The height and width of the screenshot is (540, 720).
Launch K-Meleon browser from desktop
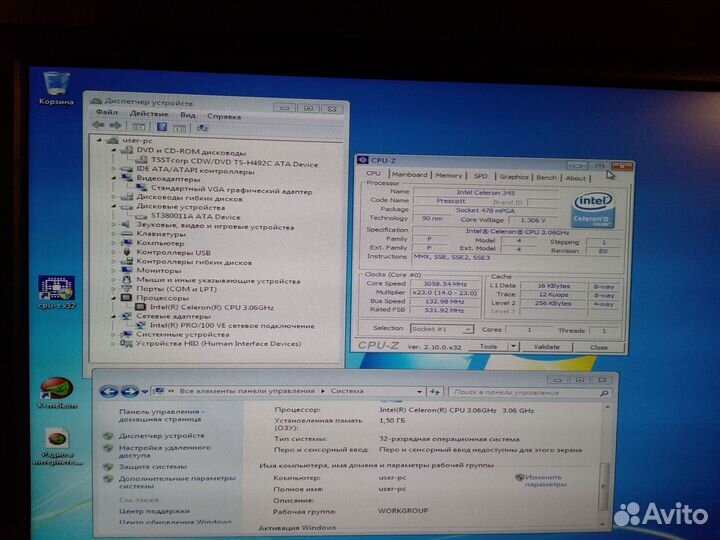(56, 391)
